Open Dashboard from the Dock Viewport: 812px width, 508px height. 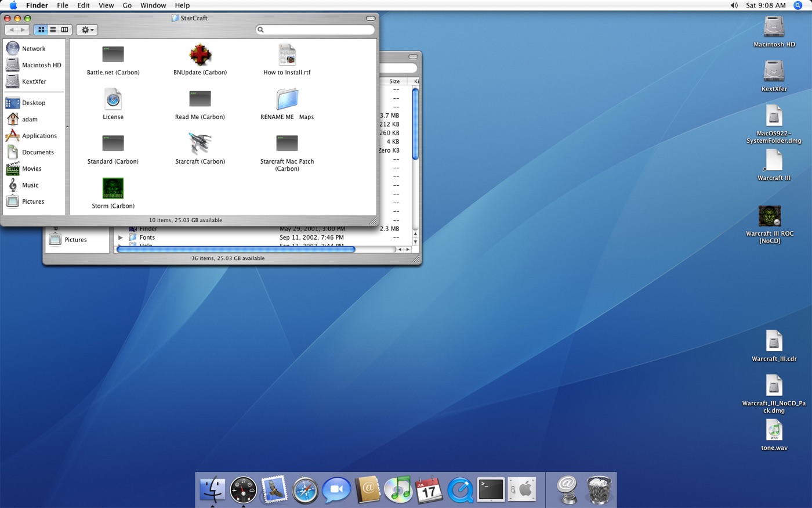(243, 490)
